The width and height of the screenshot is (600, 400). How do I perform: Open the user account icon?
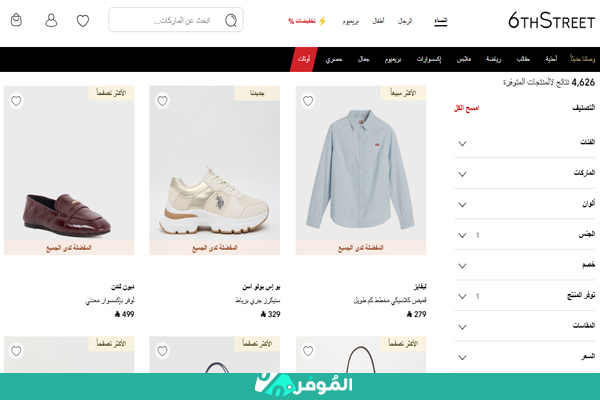click(x=51, y=20)
